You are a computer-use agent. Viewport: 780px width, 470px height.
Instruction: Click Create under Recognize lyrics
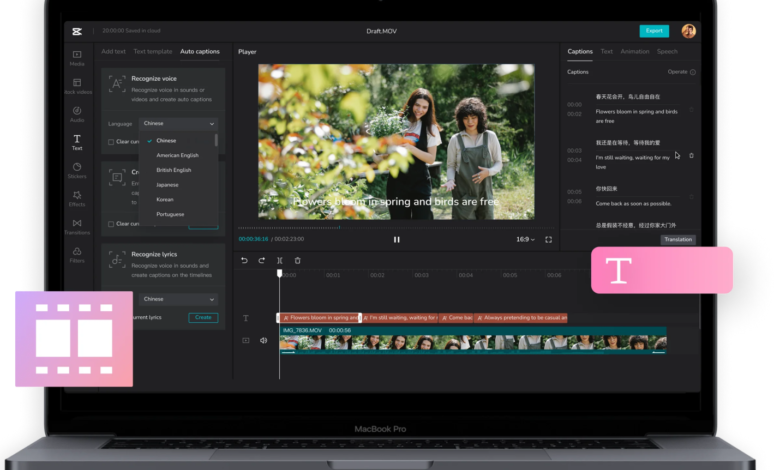203,317
